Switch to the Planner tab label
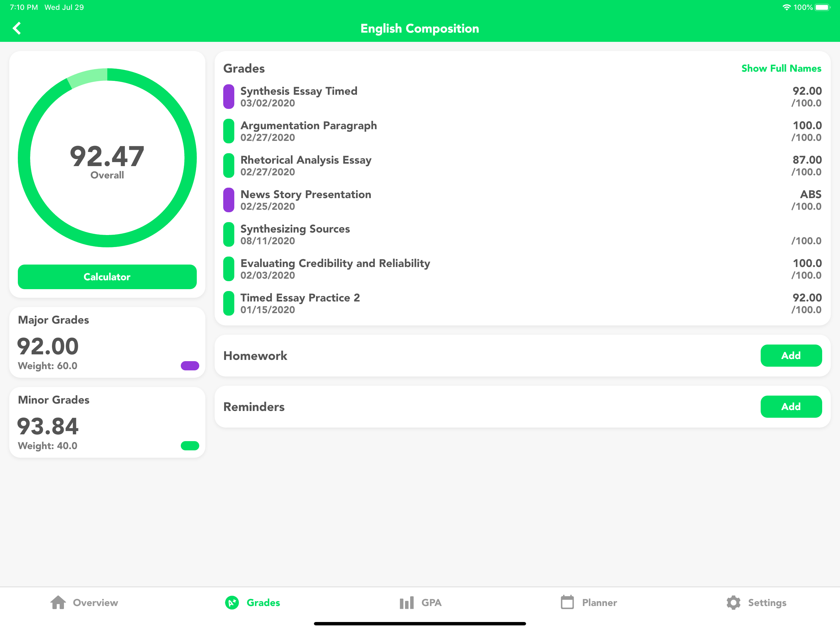Screen dimensions: 840x630 click(x=599, y=602)
